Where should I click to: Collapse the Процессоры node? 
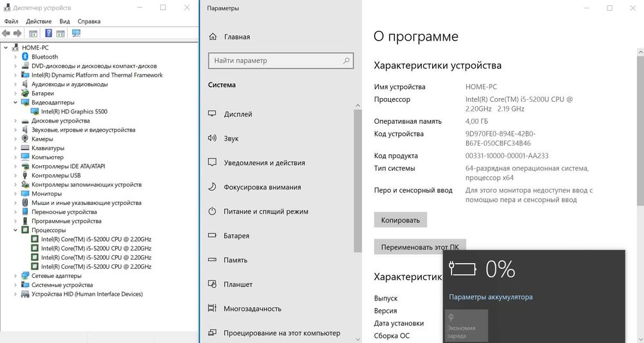[x=15, y=230]
